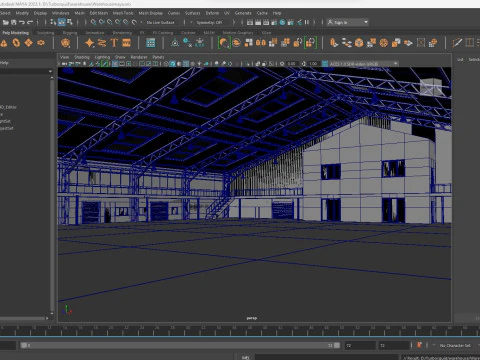
Task: Click the viewport gamma value field 1.00
Action: [313, 63]
